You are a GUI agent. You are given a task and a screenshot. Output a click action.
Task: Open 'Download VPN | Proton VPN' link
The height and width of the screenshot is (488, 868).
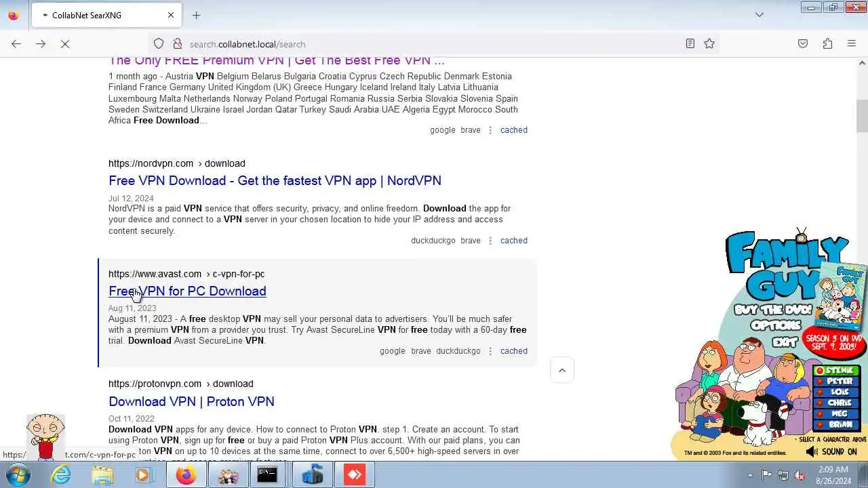coord(191,401)
